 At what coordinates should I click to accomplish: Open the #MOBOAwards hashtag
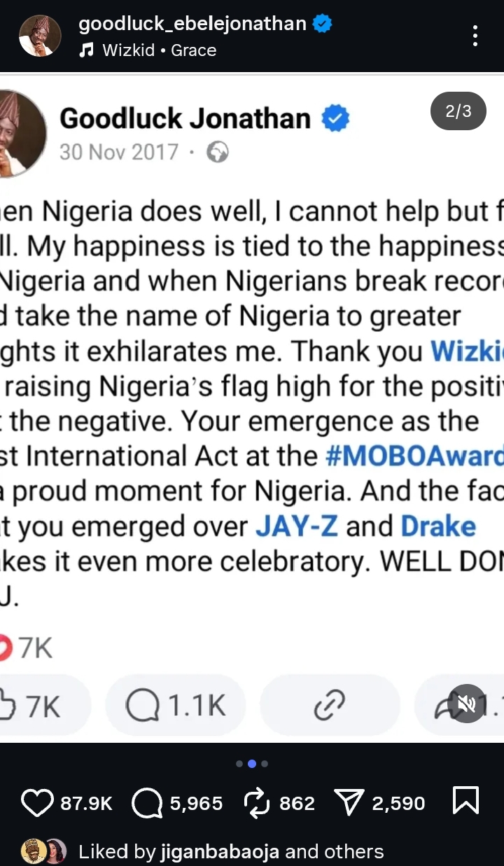(x=414, y=456)
